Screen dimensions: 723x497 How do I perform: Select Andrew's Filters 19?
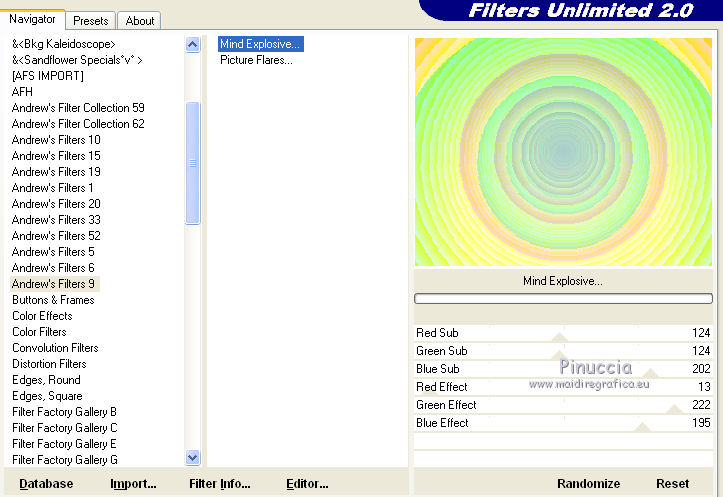click(x=56, y=172)
